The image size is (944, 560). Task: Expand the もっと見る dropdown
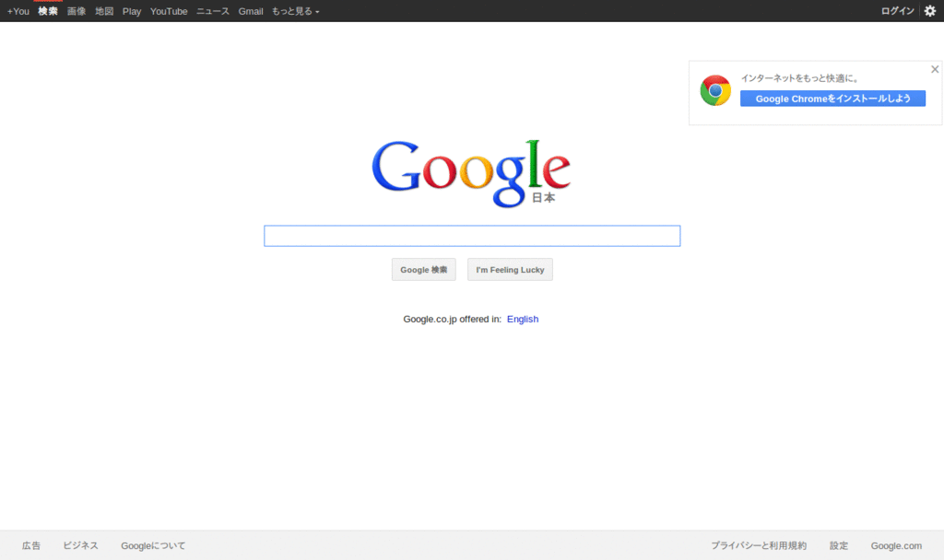295,11
